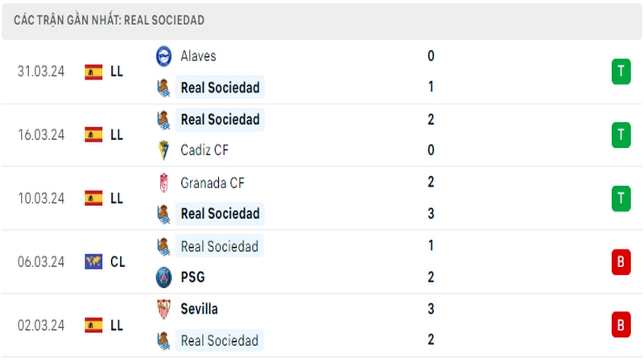Click Spain flag on 31.03.24 match
Image resolution: width=644 pixels, height=362 pixels.
(93, 72)
